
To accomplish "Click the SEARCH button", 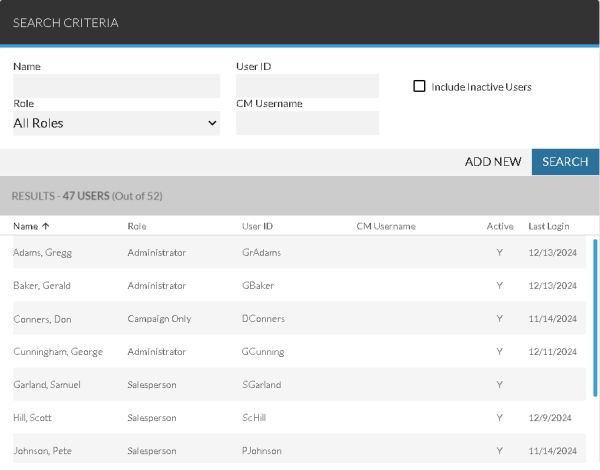I will point(565,161).
